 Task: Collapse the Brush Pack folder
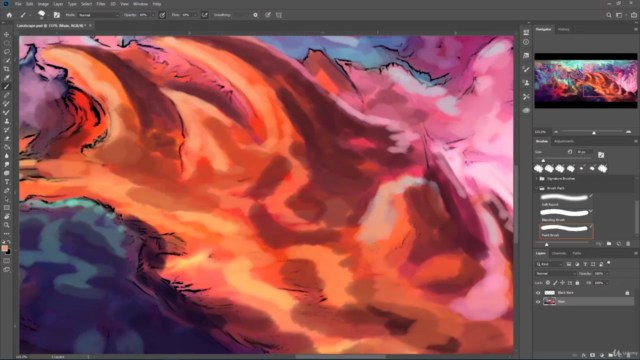(x=537, y=188)
